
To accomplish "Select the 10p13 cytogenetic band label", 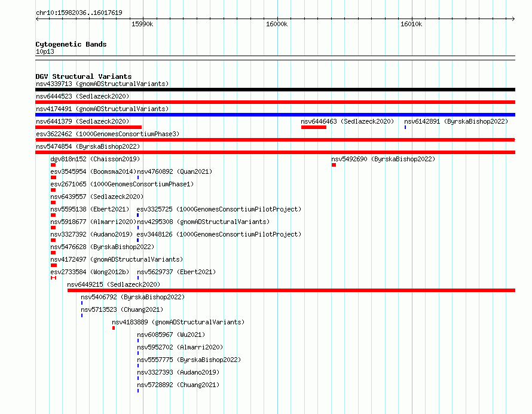I will pos(45,51).
